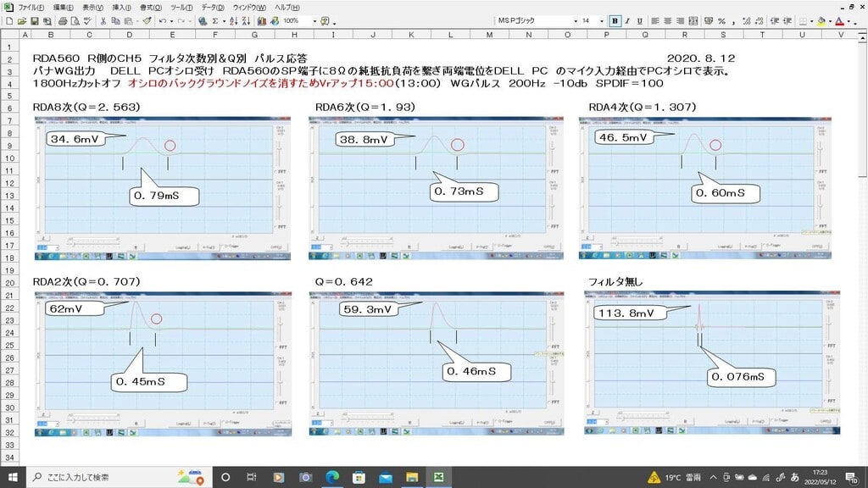Insert a hyperlink with the globe icon
Viewport: 868px width, 488px height.
(203, 21)
